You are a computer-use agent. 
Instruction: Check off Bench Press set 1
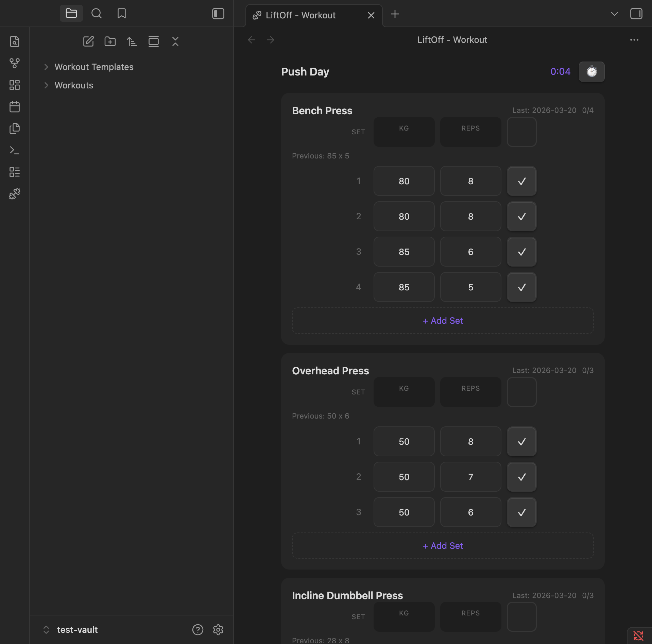click(521, 181)
